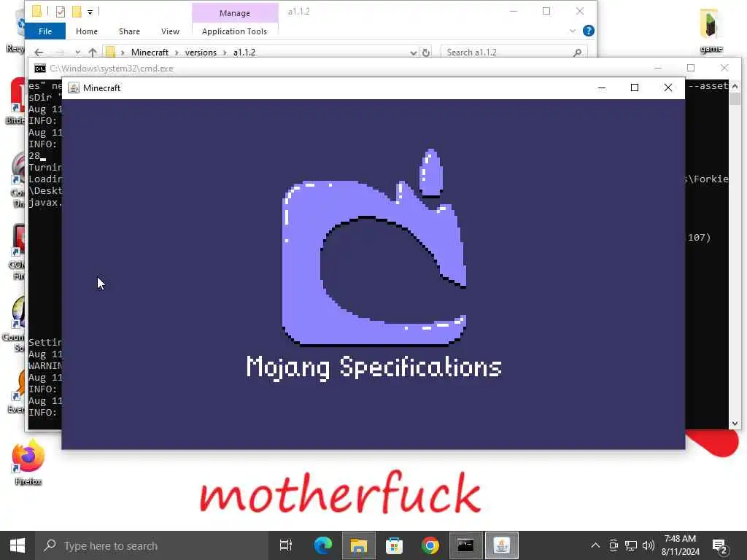Open the View ribbon tab

coord(170,31)
